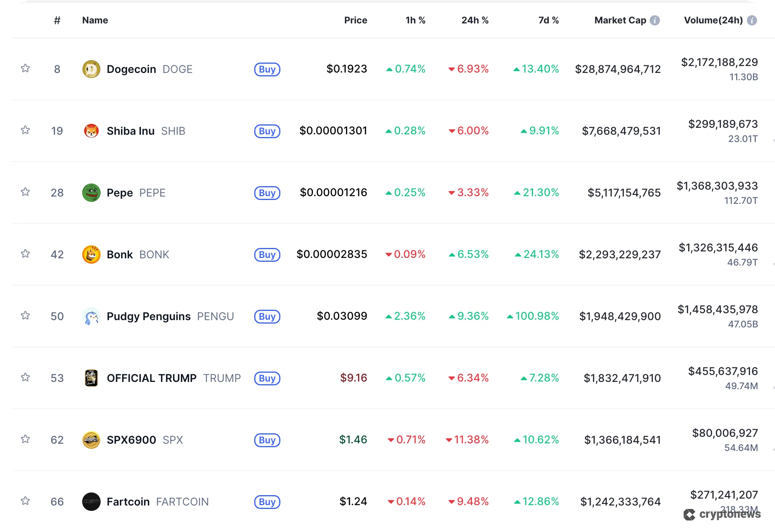Click the Fartcoin black logo
The width and height of the screenshot is (775, 532).
pyautogui.click(x=91, y=502)
